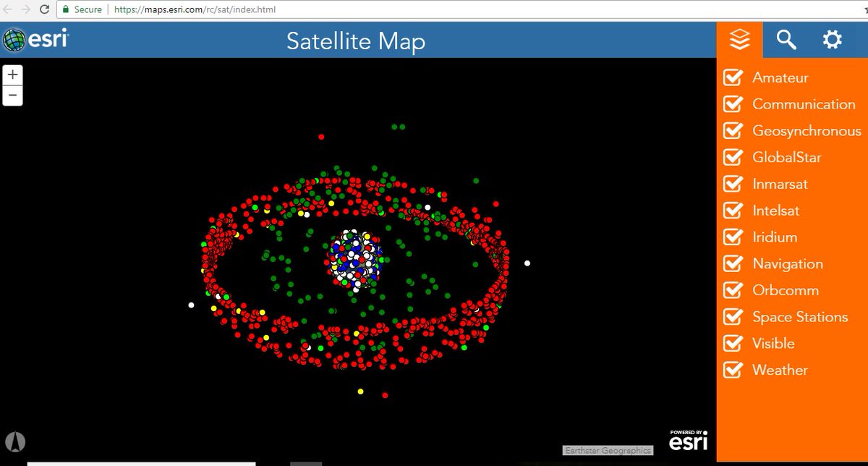Click the Iridium label text
This screenshot has width=868, height=466.
pyautogui.click(x=775, y=237)
